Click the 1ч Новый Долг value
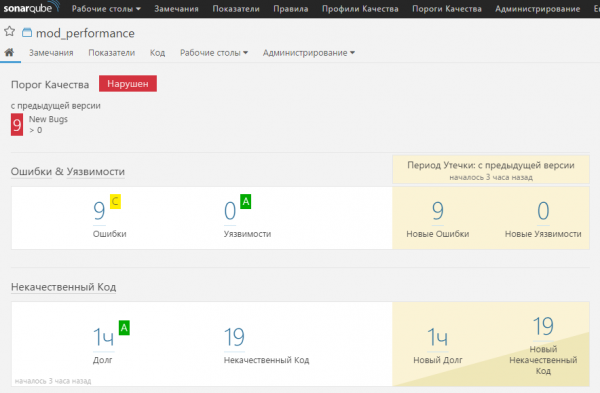 click(437, 337)
